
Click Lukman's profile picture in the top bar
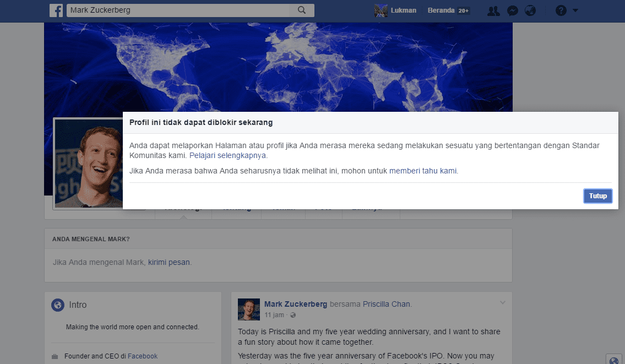coord(381,10)
